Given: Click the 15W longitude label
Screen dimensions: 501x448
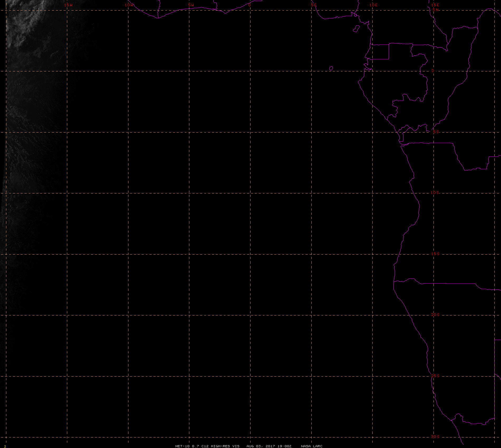Looking at the screenshot, I should pyautogui.click(x=68, y=5).
